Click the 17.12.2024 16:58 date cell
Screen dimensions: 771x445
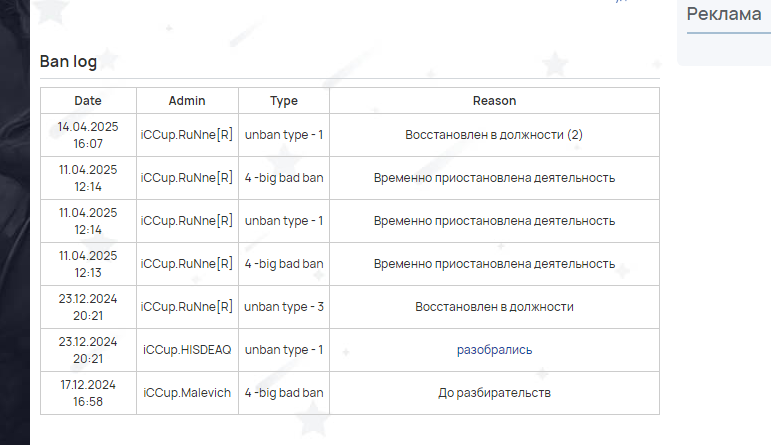point(88,393)
